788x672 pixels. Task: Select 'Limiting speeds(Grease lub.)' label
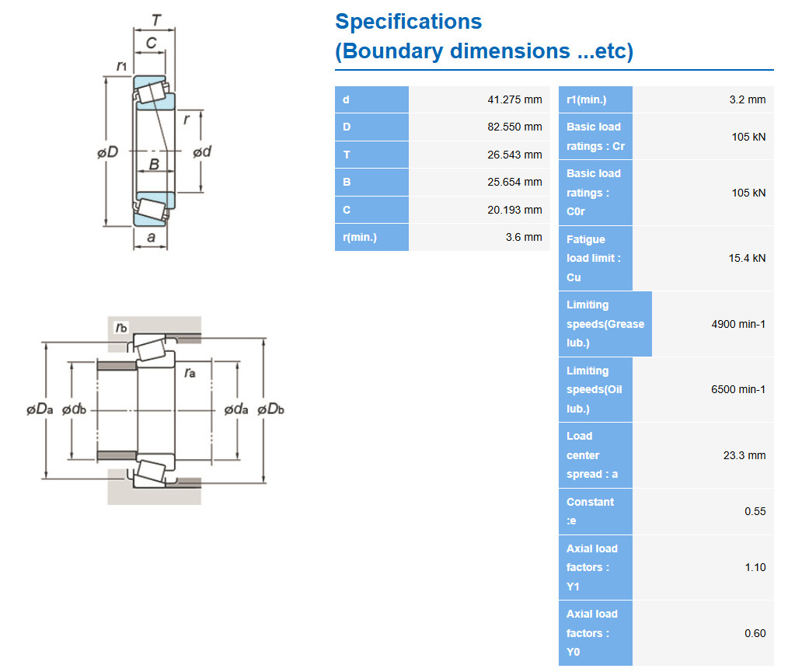click(605, 324)
